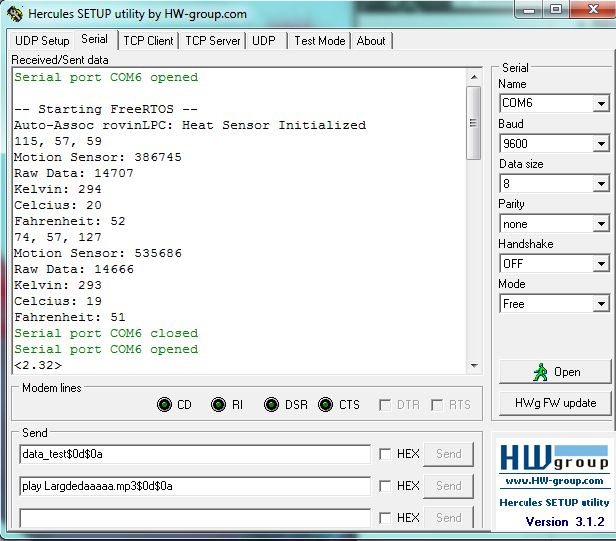Click the Hercules app icon in title bar
This screenshot has width=616, height=541.
tap(15, 13)
